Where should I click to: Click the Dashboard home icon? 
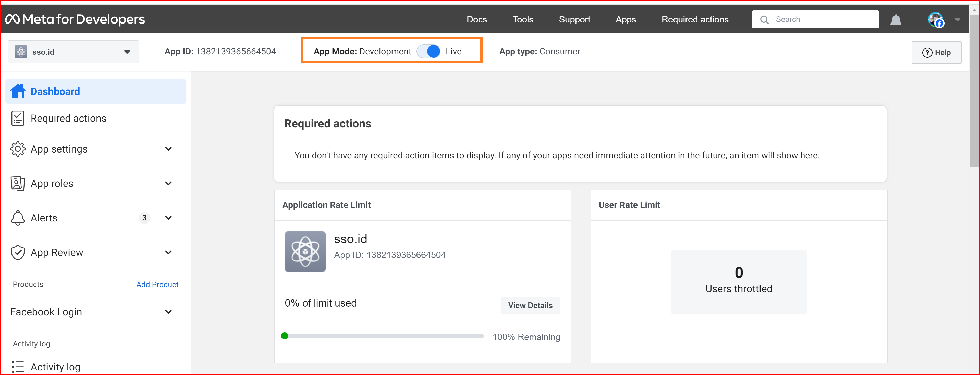click(x=18, y=91)
